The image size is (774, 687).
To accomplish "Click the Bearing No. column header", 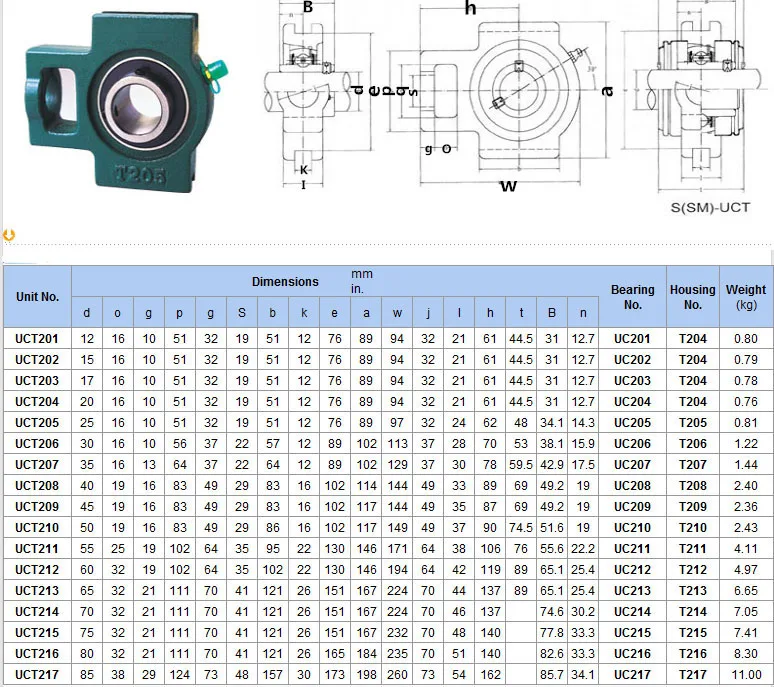I will (632, 297).
